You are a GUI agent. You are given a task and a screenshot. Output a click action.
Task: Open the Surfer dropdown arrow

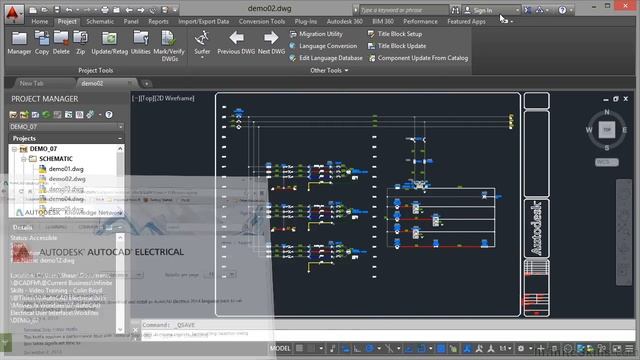click(202, 58)
